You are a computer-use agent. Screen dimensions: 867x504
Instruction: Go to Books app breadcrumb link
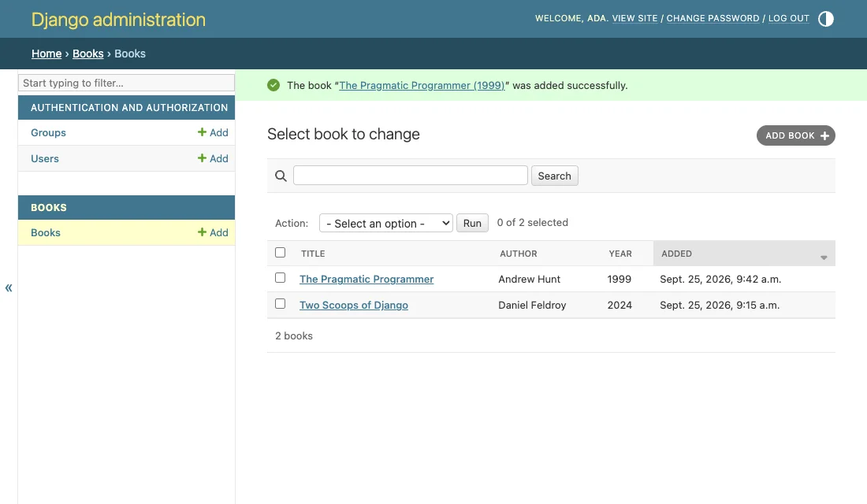[88, 54]
